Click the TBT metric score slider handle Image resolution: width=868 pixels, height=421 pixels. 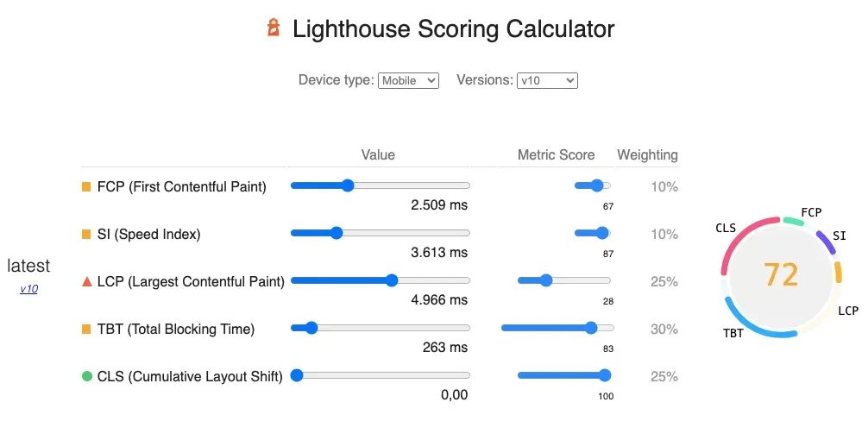click(591, 328)
